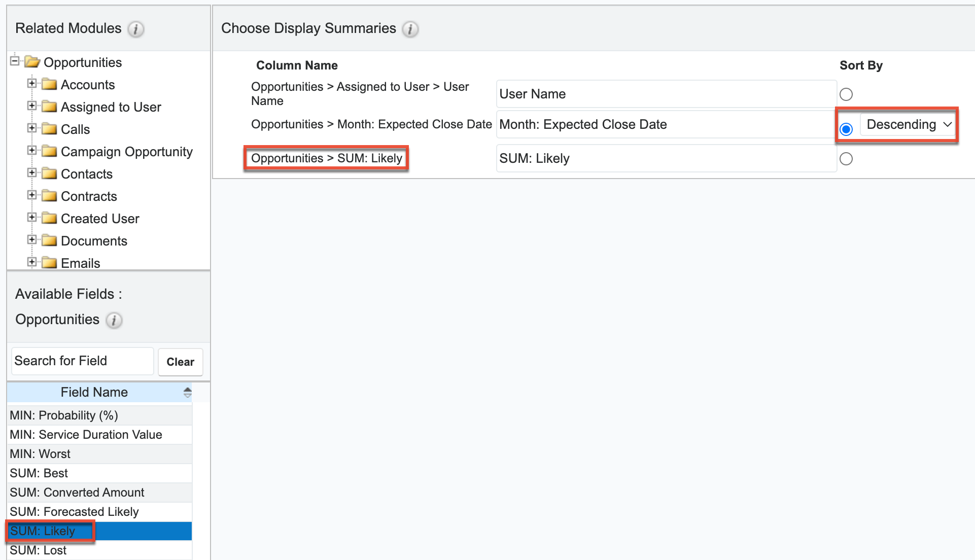Select Sort By radio for User Name
975x560 pixels.
point(846,94)
